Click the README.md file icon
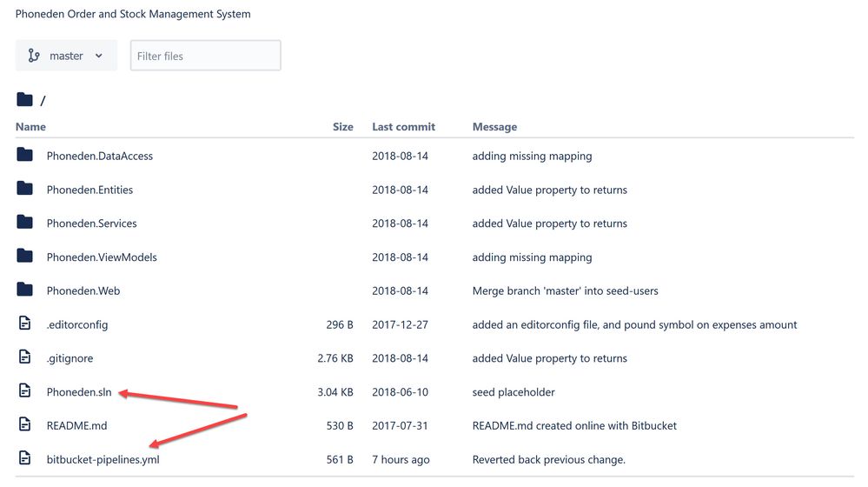The image size is (868, 487). tap(25, 424)
